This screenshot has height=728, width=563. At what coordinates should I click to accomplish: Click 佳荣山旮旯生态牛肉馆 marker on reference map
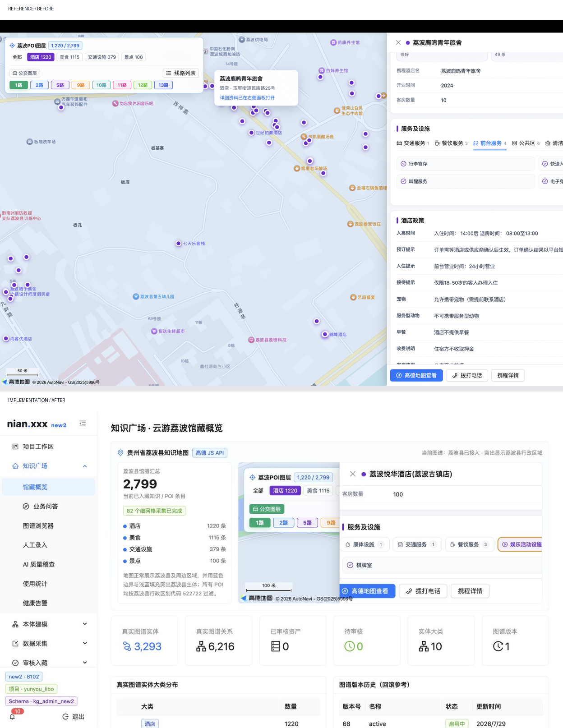coord(337,110)
